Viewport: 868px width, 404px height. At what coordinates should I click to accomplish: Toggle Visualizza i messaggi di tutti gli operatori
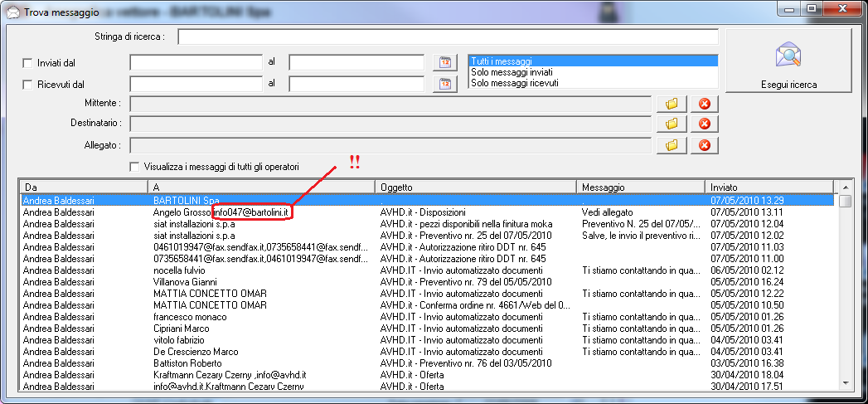pos(134,166)
